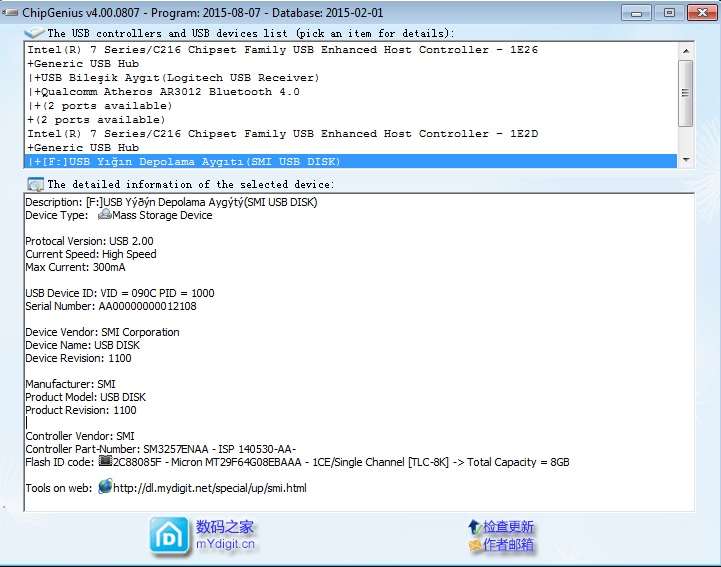Click the mYdigit house logo icon
The width and height of the screenshot is (721, 567).
pyautogui.click(x=169, y=535)
